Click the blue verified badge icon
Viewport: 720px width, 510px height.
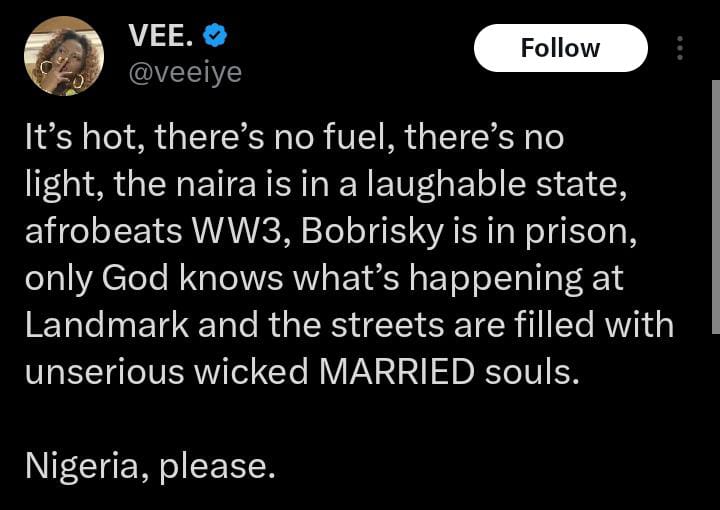214,36
